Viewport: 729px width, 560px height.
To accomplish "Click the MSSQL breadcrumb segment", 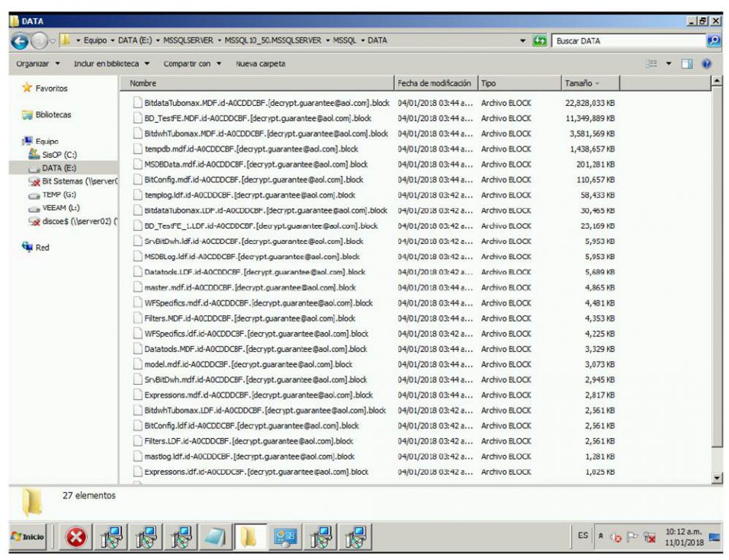I will (x=345, y=40).
